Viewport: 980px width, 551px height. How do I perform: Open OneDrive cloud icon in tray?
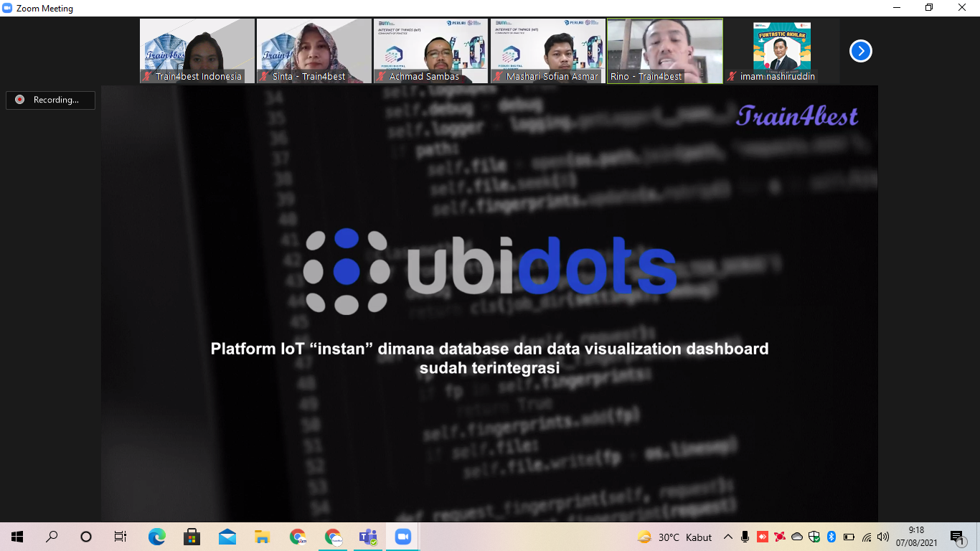tap(797, 537)
